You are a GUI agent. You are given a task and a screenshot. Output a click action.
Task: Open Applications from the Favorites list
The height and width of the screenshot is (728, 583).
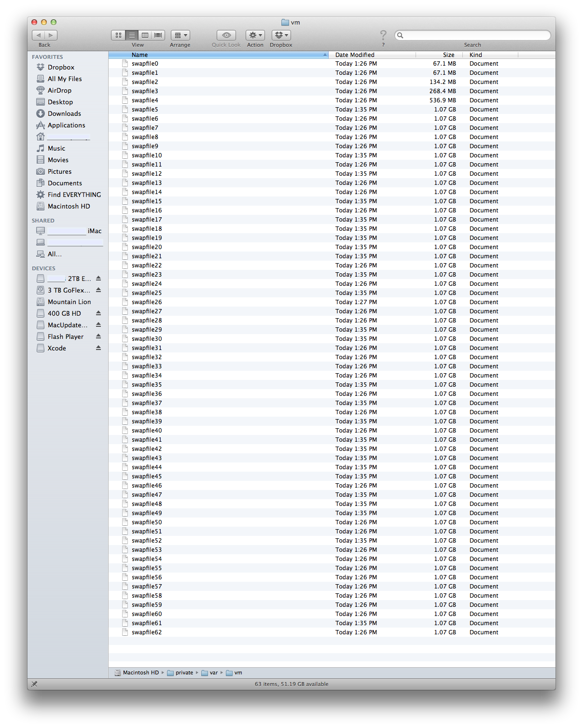66,125
